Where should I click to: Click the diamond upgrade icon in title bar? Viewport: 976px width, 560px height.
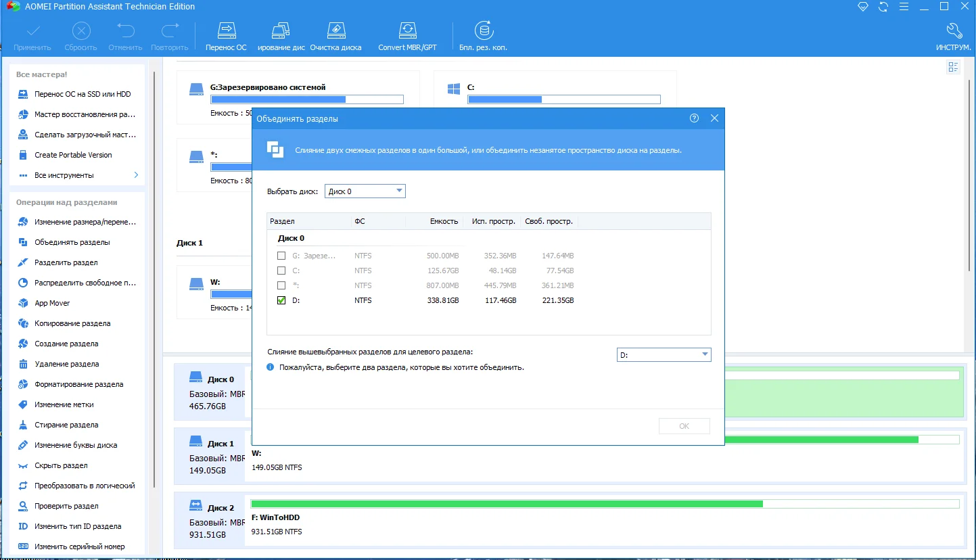tap(863, 7)
